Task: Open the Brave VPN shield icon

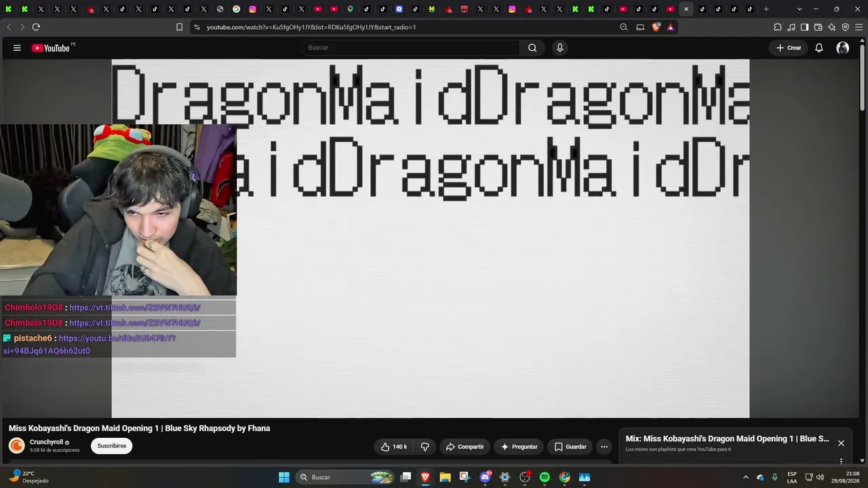Action: pyautogui.click(x=846, y=27)
